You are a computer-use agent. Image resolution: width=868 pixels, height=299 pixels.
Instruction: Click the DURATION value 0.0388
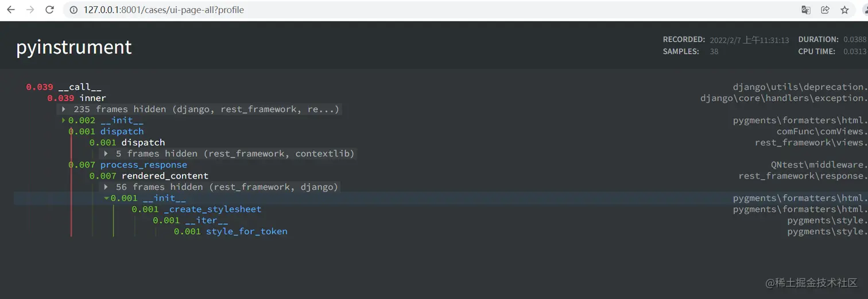click(x=855, y=40)
